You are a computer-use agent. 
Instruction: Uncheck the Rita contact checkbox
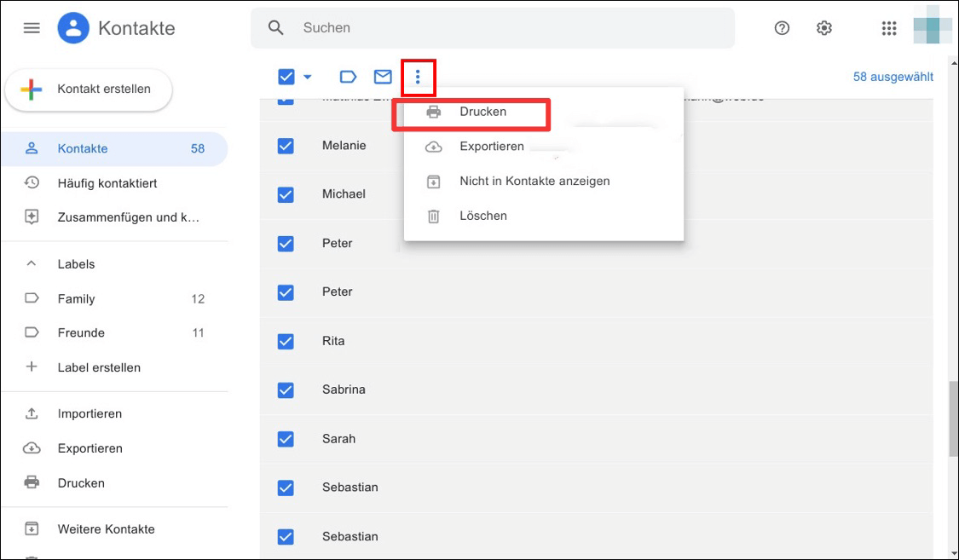click(x=286, y=341)
